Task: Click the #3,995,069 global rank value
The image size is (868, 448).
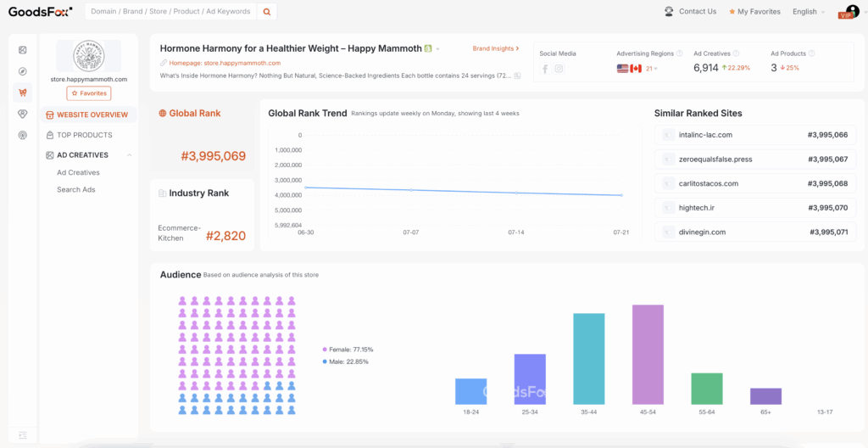Action: pyautogui.click(x=213, y=156)
